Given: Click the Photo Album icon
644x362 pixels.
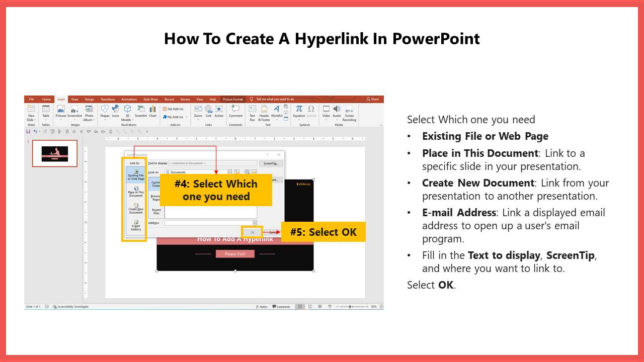Looking at the screenshot, I should (89, 110).
